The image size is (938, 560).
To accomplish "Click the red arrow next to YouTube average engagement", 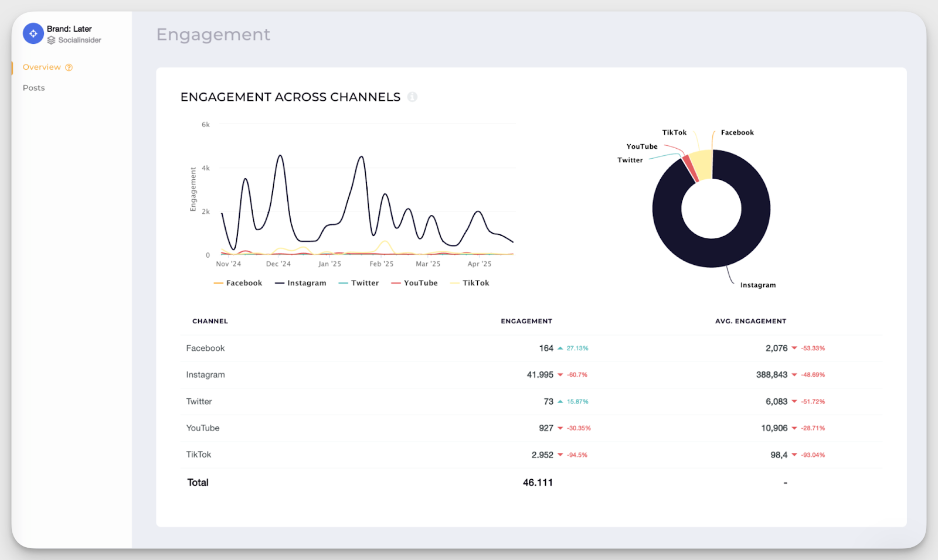I will point(794,428).
